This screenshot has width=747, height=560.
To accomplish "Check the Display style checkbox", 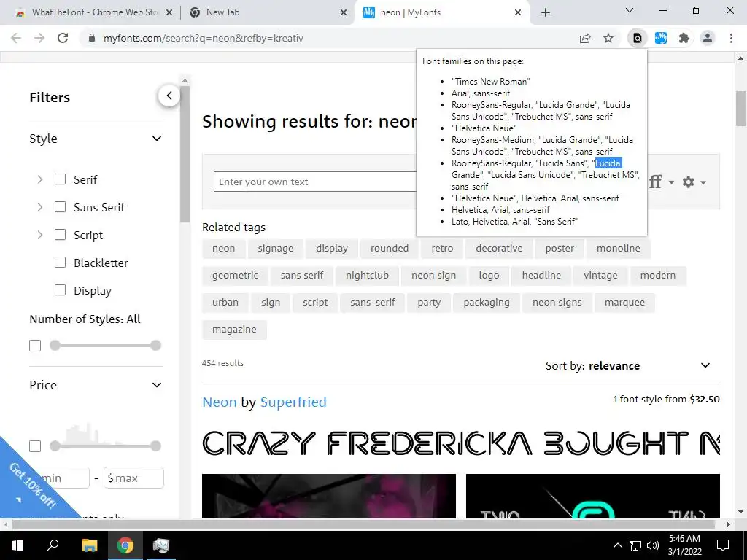I will (60, 290).
